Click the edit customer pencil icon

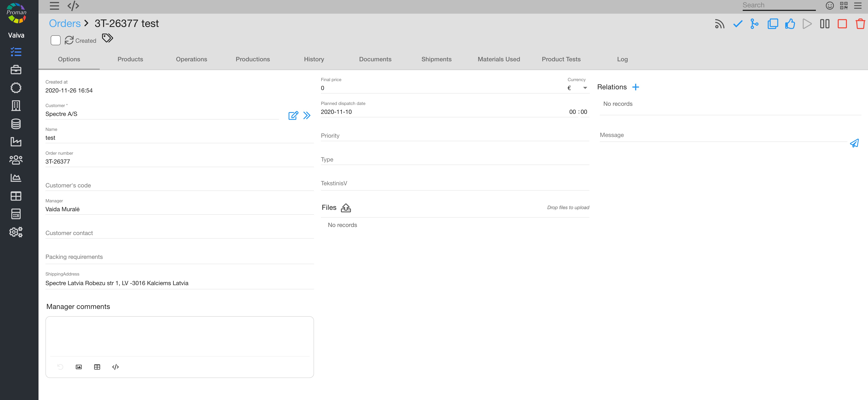coord(293,116)
